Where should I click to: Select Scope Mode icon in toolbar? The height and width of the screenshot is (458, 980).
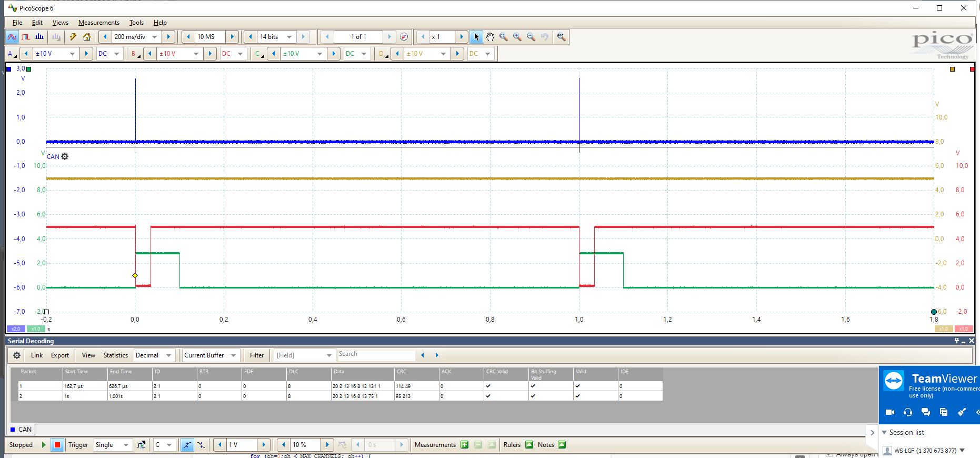[12, 37]
